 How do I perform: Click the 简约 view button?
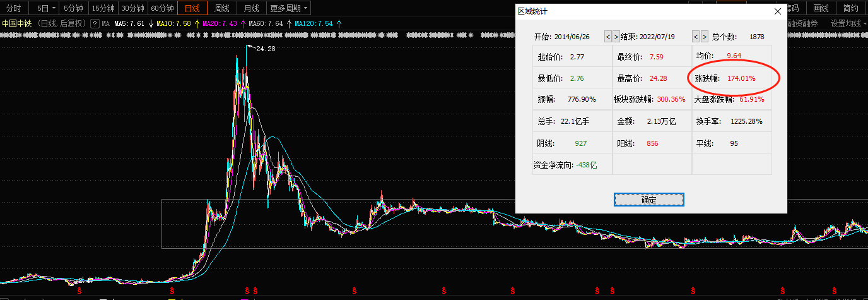point(850,8)
